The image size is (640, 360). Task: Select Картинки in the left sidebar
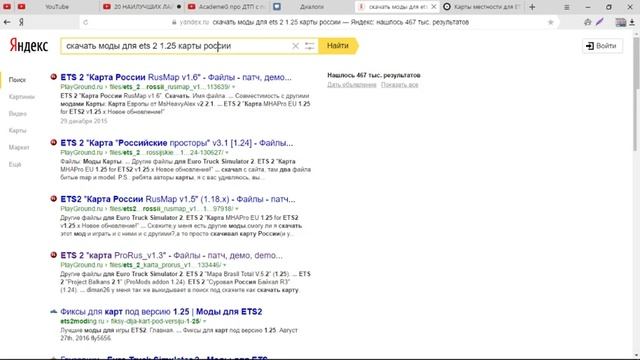click(22, 97)
